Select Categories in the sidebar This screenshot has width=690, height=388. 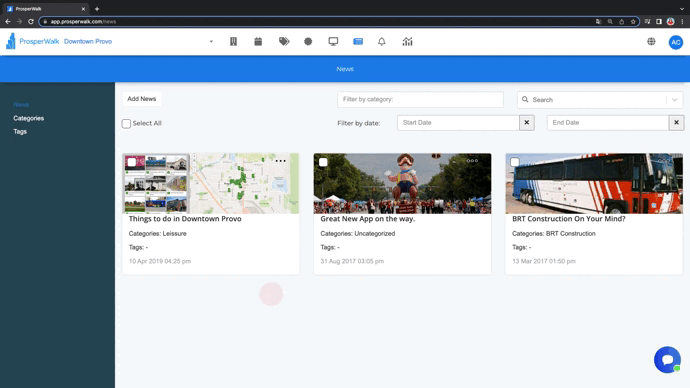29,118
